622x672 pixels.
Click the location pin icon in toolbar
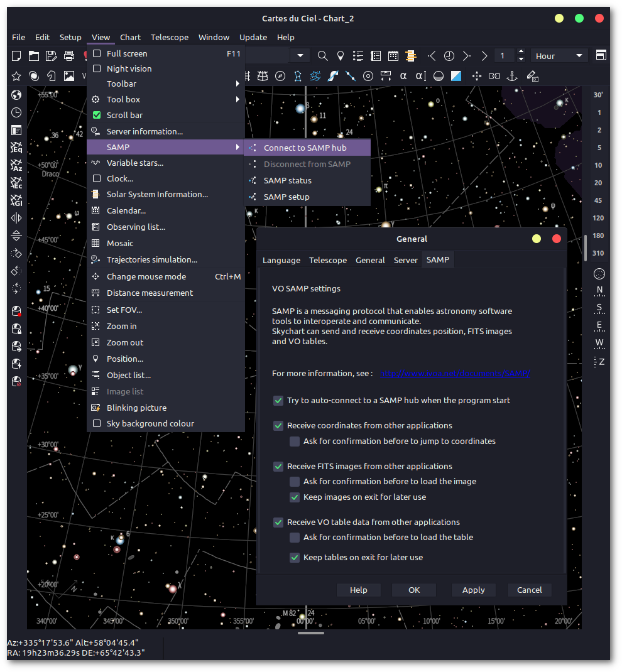pyautogui.click(x=341, y=56)
